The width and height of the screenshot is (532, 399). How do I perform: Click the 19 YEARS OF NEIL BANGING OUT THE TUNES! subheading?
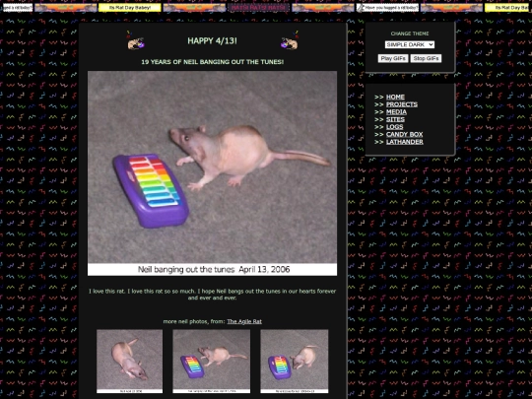pos(213,62)
